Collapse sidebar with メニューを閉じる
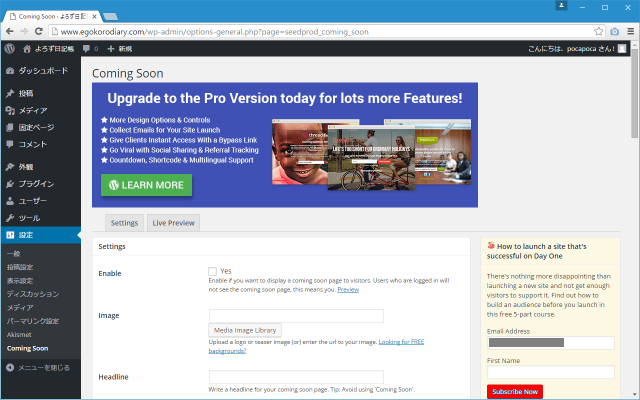Screen dimensions: 640x400 (x=38, y=368)
